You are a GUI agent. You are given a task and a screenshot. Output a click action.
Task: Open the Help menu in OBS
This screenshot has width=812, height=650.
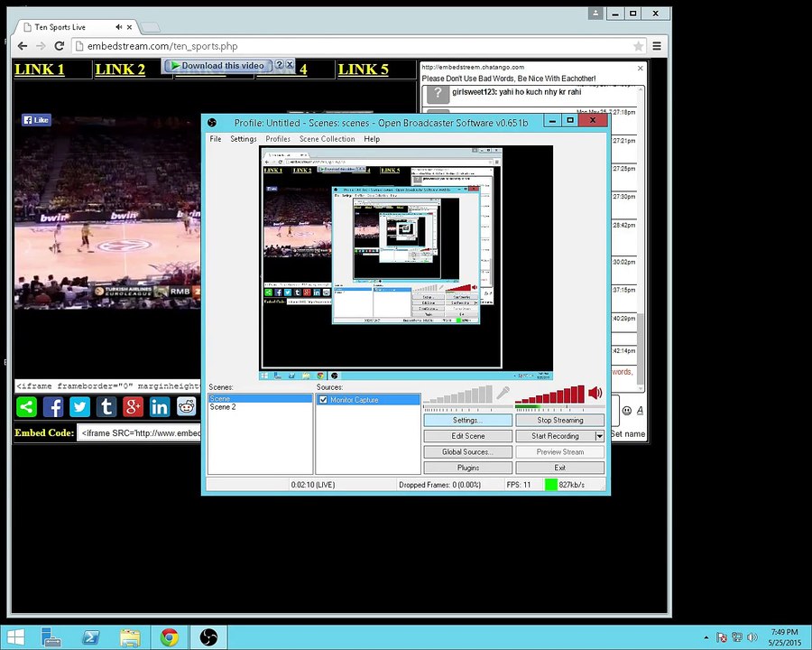372,139
